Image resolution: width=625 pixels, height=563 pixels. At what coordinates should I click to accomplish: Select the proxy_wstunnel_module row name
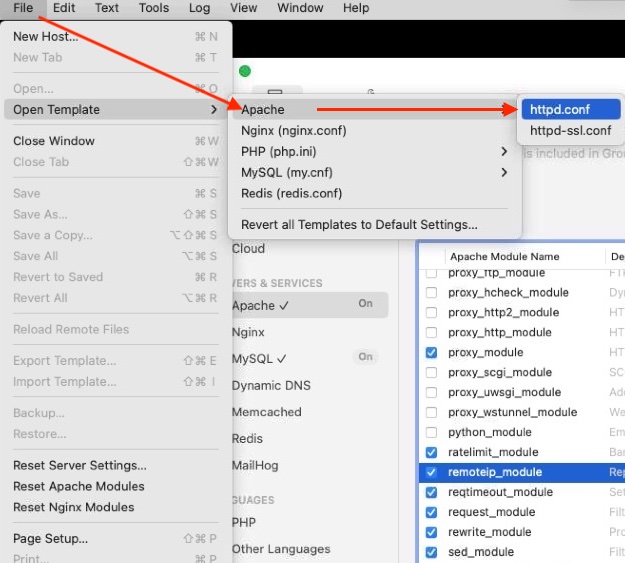point(513,412)
